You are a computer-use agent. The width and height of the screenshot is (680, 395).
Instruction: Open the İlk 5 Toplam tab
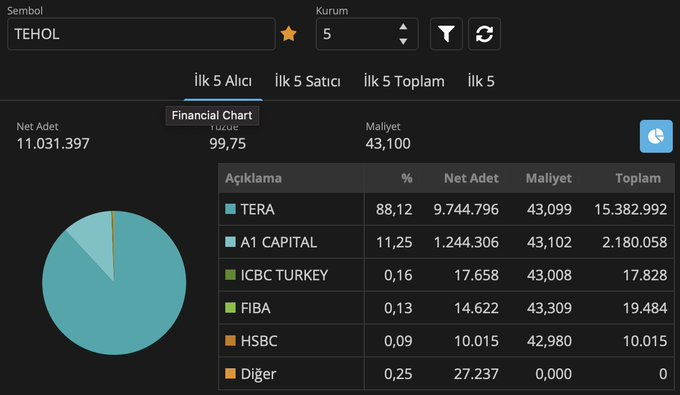coord(404,81)
